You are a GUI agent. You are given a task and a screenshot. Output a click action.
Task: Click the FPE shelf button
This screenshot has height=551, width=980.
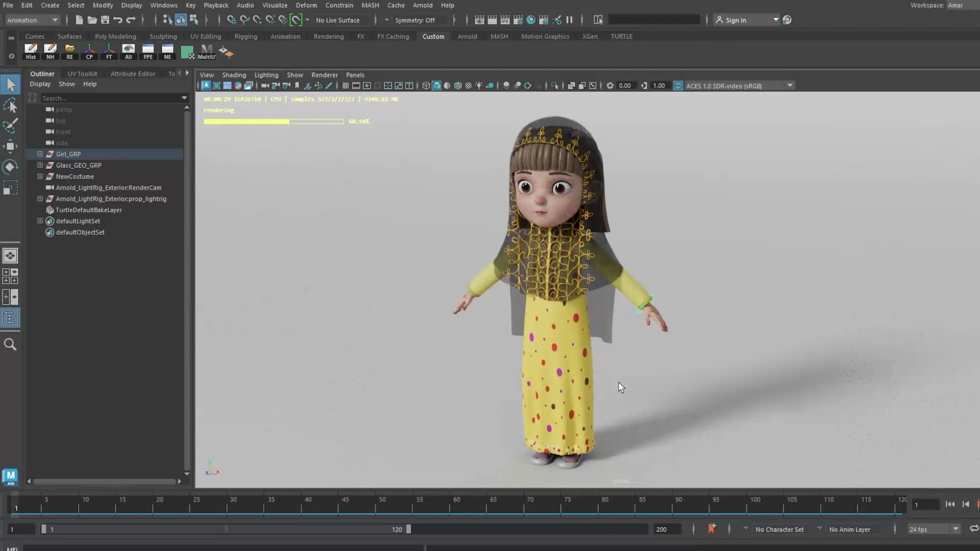pos(148,52)
